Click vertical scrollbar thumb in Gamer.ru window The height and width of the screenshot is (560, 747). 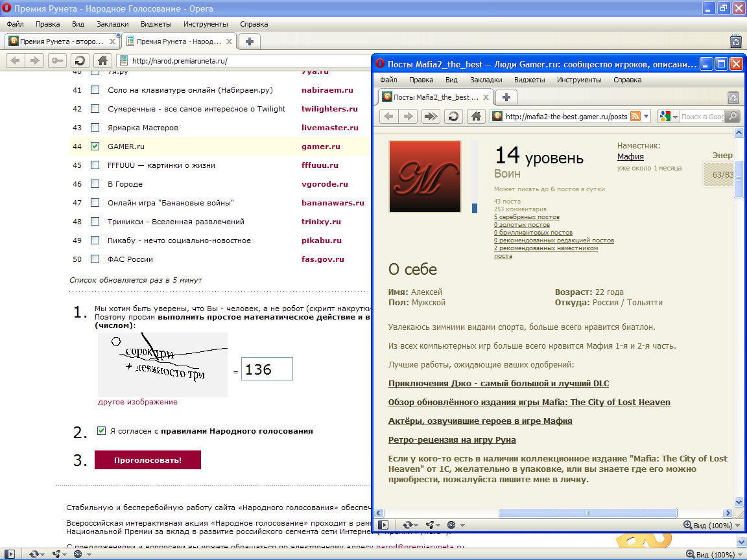pos(739,179)
